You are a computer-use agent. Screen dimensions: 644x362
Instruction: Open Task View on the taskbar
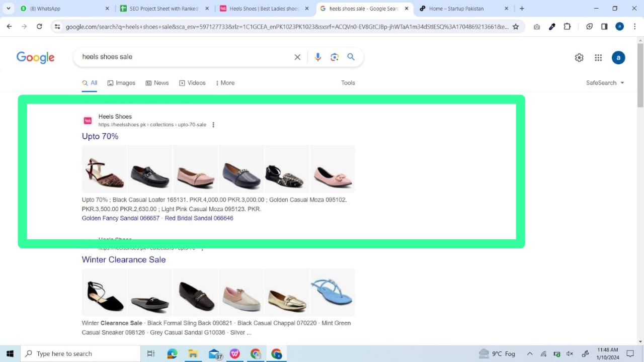[x=150, y=353]
